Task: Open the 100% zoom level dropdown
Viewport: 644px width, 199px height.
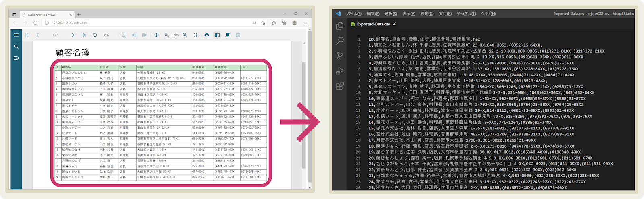Action: 176,35
